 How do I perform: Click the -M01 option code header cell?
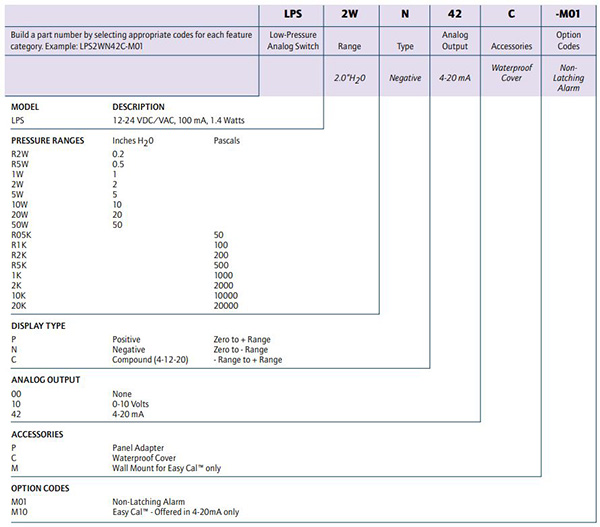pyautogui.click(x=567, y=17)
